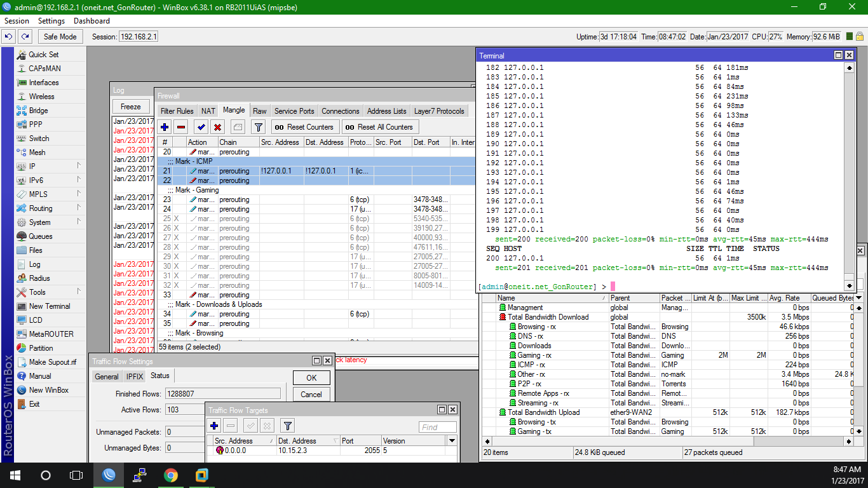The height and width of the screenshot is (488, 868).
Task: Launch New Terminal from the sidebar
Action: coord(50,306)
